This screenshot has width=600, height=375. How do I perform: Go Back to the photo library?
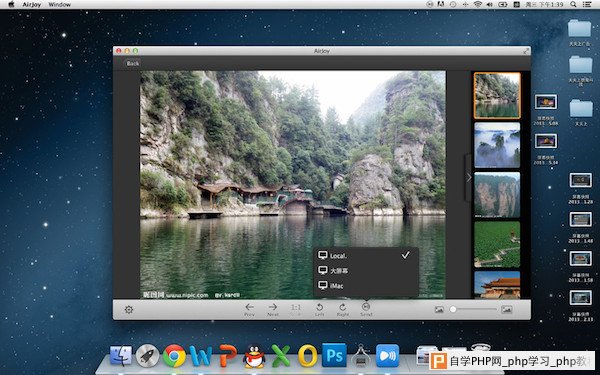pyautogui.click(x=133, y=63)
